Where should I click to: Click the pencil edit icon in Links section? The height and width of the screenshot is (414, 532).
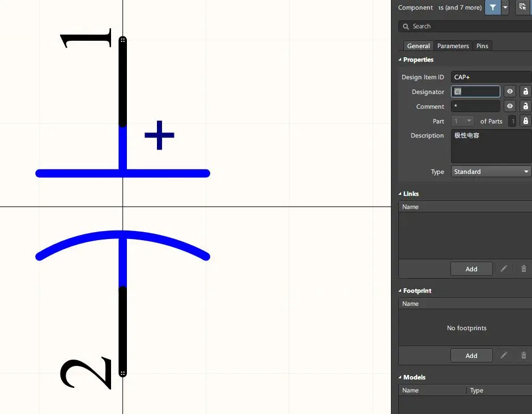(x=504, y=269)
